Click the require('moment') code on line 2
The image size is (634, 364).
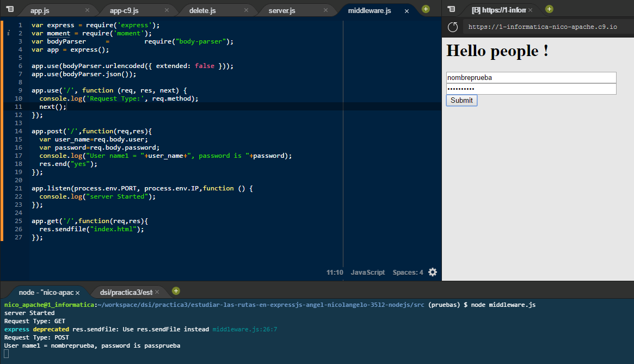tap(117, 33)
